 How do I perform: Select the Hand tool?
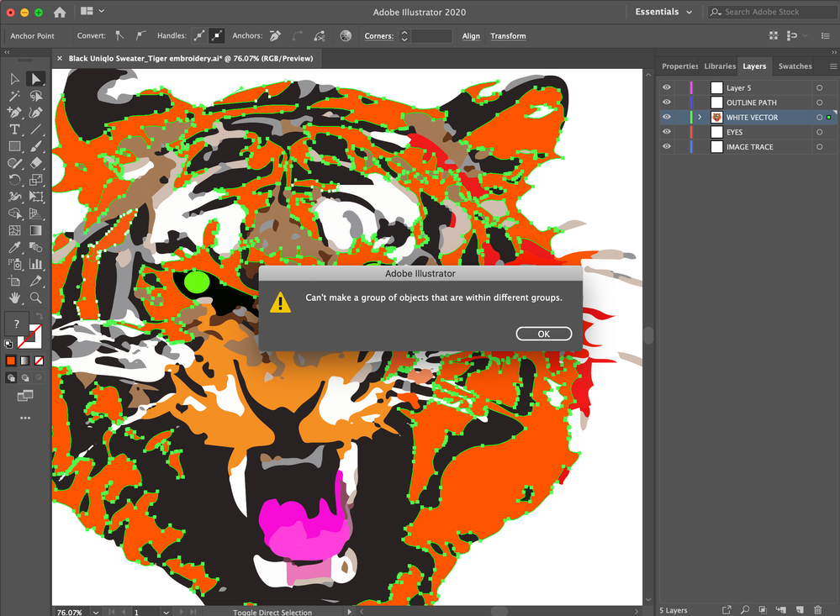[13, 297]
